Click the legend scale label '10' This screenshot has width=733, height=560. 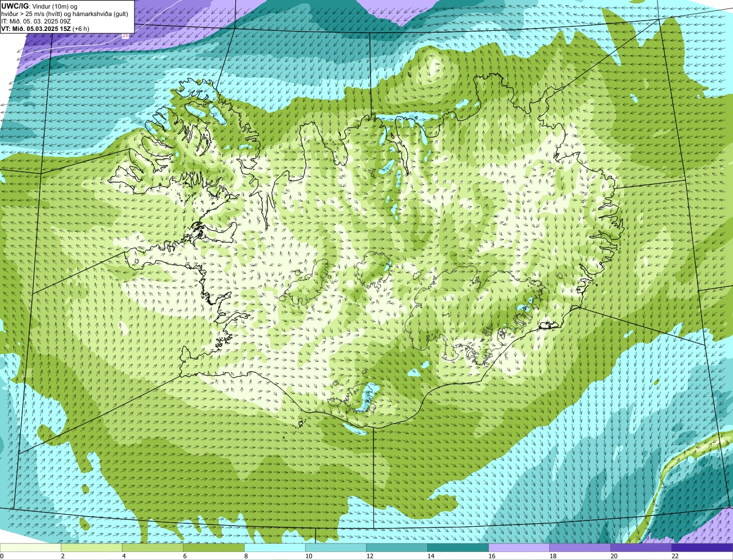tap(309, 556)
